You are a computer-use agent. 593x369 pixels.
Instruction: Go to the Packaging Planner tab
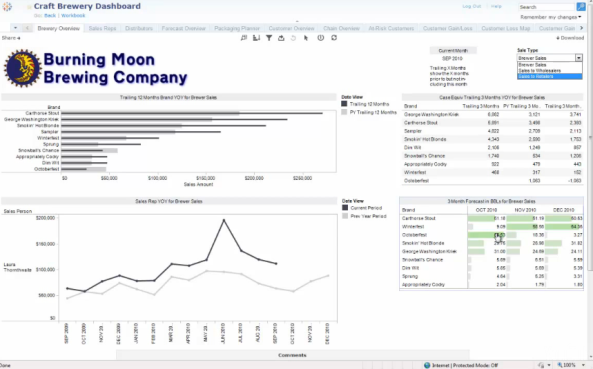click(237, 28)
